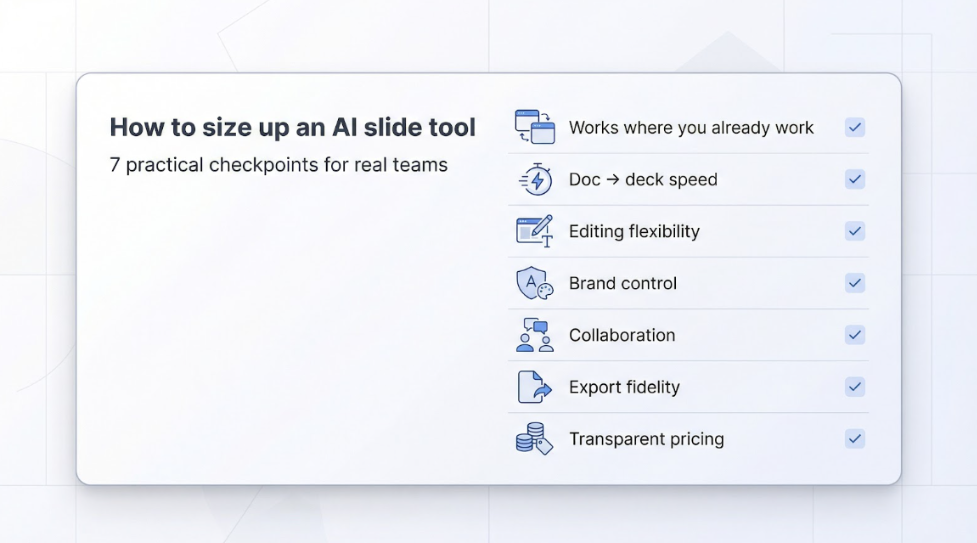Toggle the Transparent pricing checkbox
Screen dimensions: 977x543
coord(855,439)
